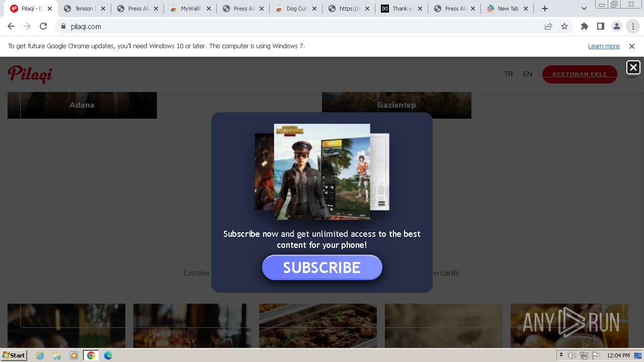644x362 pixels.
Task: Close the Pilaqi tab
Action: click(50, 9)
